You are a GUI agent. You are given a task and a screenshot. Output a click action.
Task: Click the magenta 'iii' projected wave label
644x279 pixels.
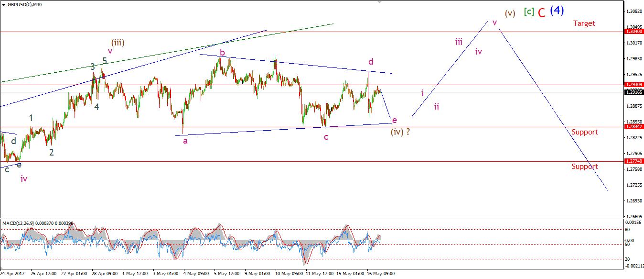pos(459,42)
